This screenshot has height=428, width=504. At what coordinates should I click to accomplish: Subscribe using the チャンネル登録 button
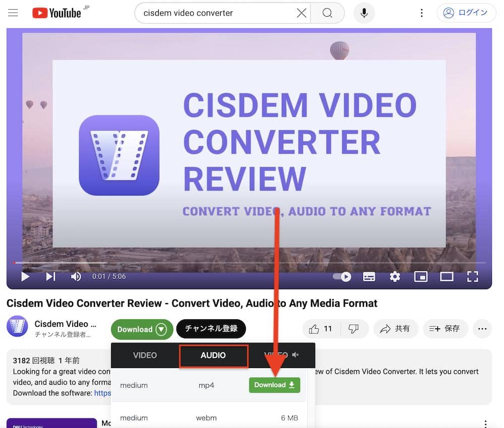pos(211,328)
